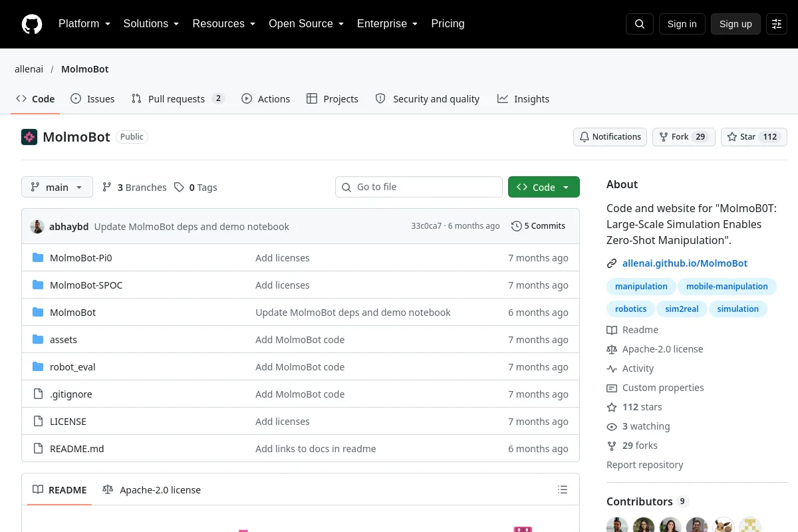Click the Sign up button
Image resolution: width=798 pixels, height=532 pixels.
735,24
